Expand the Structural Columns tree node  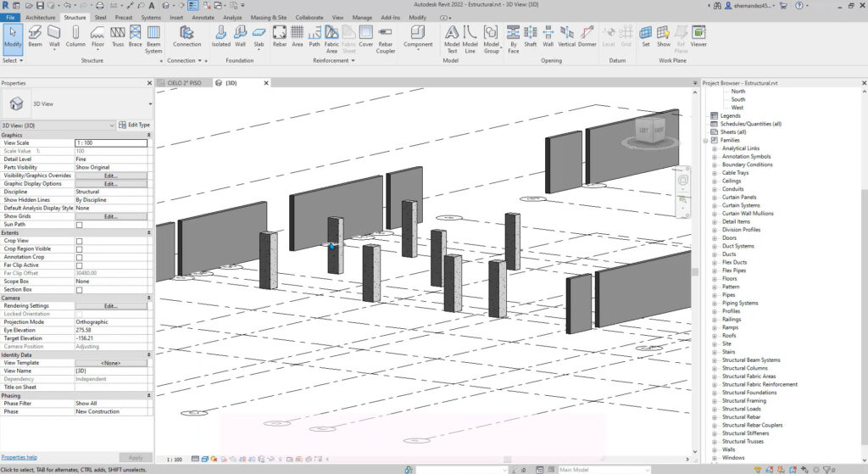click(715, 368)
